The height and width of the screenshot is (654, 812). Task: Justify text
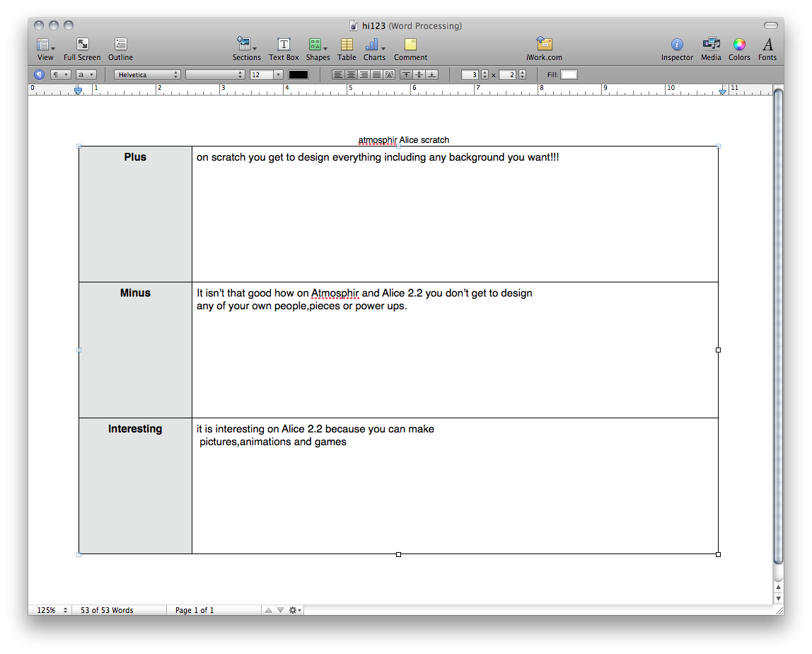point(376,74)
